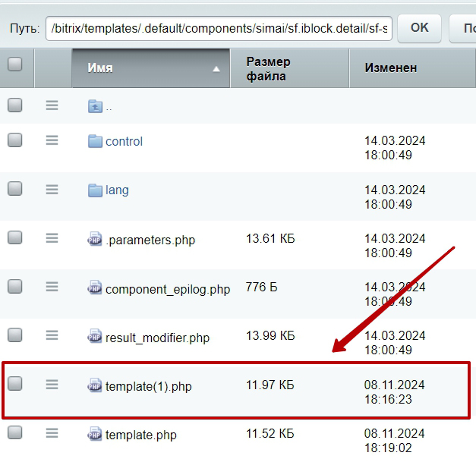Image resolution: width=476 pixels, height=462 pixels.
Task: Click the PHP icon for component_epilog.php
Action: pos(94,288)
